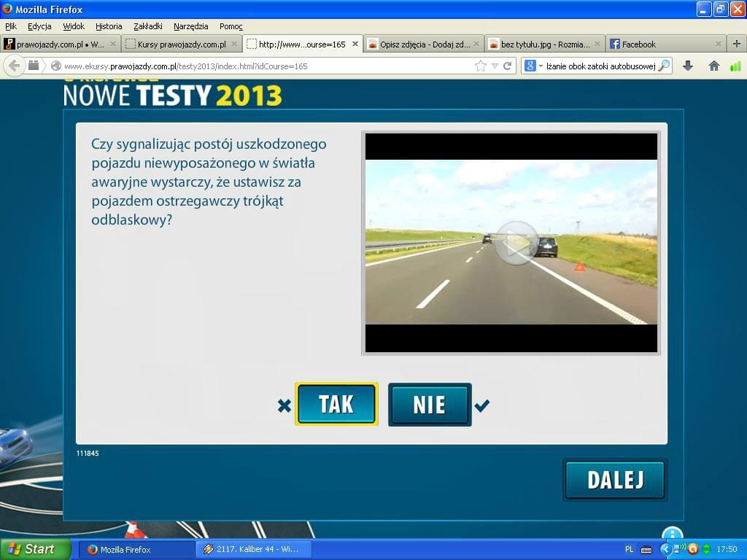Switch to the Opisz zdjęcia tab
The image size is (747, 560).
[x=424, y=44]
